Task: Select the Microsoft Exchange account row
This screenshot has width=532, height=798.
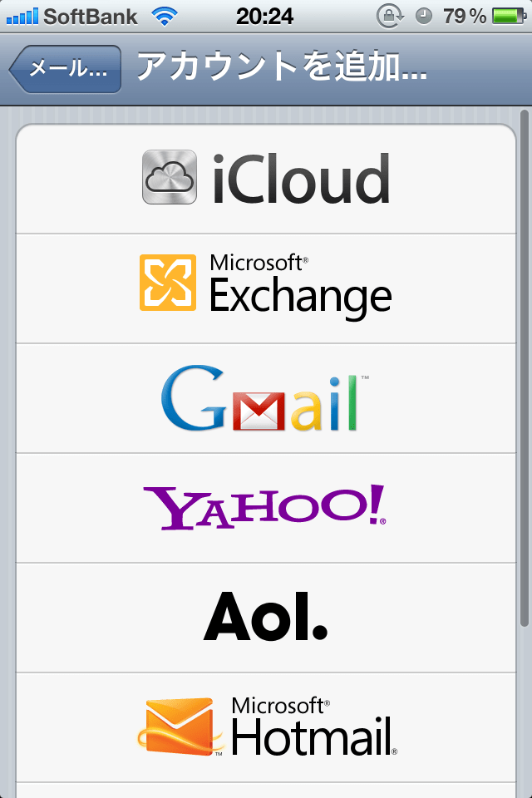Action: (266, 288)
